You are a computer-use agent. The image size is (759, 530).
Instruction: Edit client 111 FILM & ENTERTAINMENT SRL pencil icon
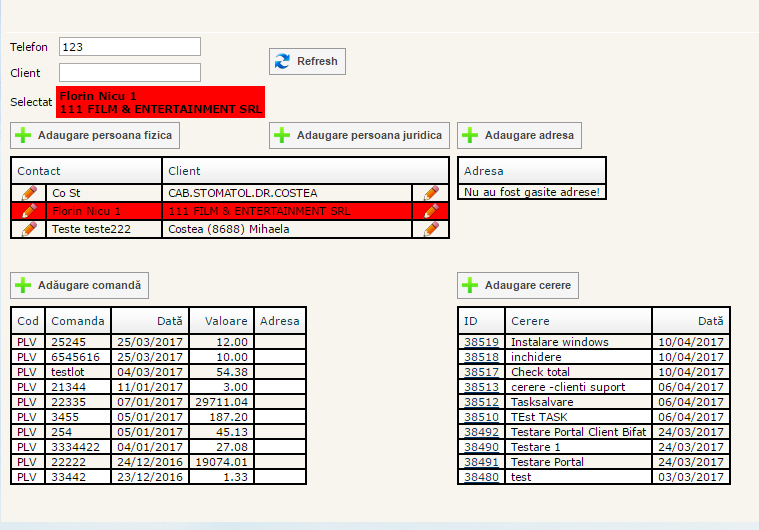431,211
